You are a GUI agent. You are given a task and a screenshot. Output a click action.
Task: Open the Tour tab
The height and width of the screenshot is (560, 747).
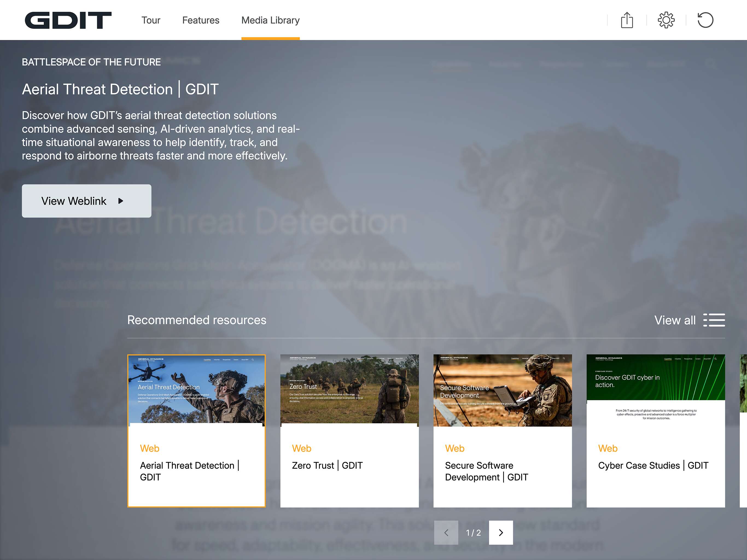tap(151, 20)
